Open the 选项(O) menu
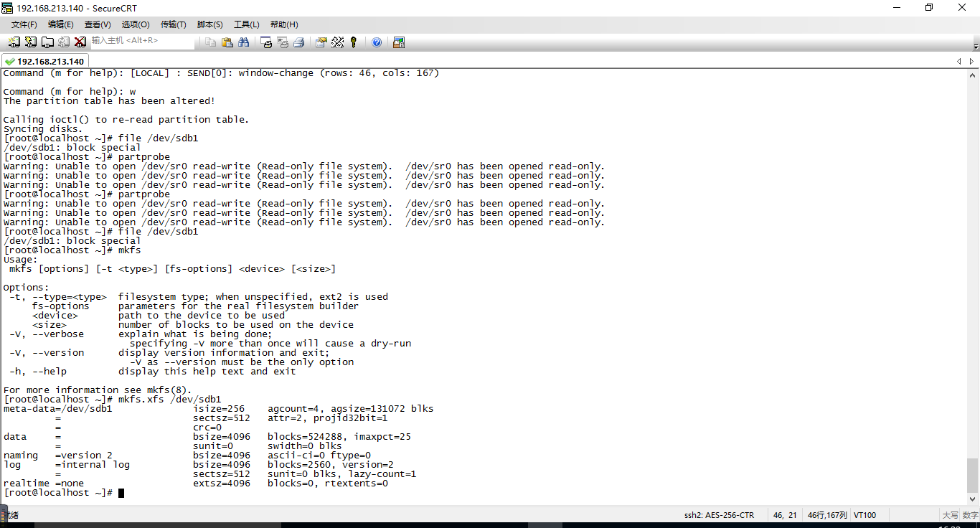The width and height of the screenshot is (980, 528). tap(135, 24)
